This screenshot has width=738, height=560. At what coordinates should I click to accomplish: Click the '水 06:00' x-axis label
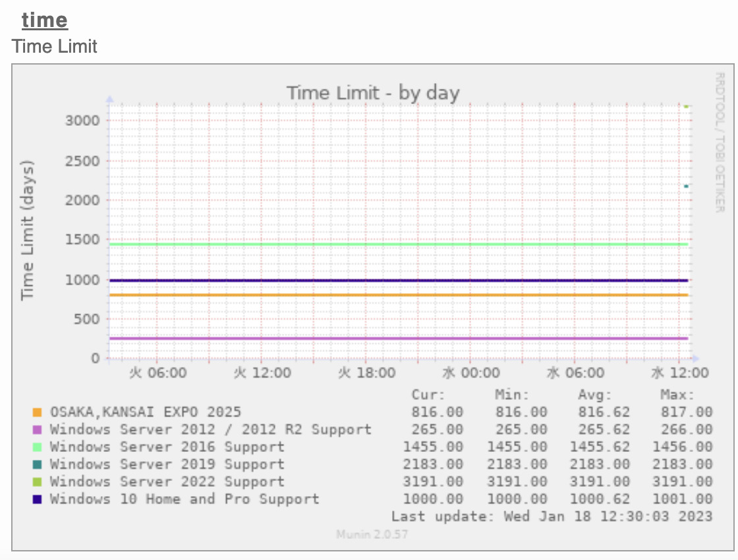[575, 373]
